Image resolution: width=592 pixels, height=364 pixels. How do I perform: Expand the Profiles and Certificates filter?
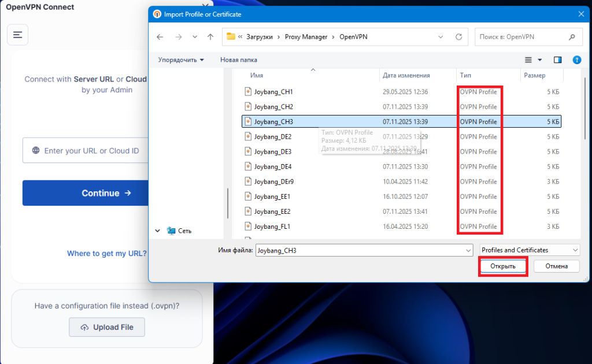tap(574, 250)
